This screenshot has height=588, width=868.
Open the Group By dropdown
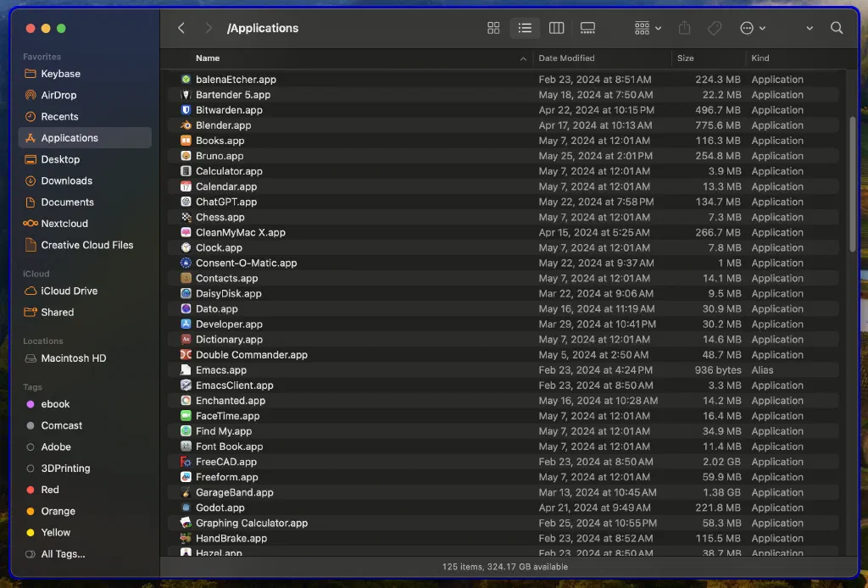(648, 28)
